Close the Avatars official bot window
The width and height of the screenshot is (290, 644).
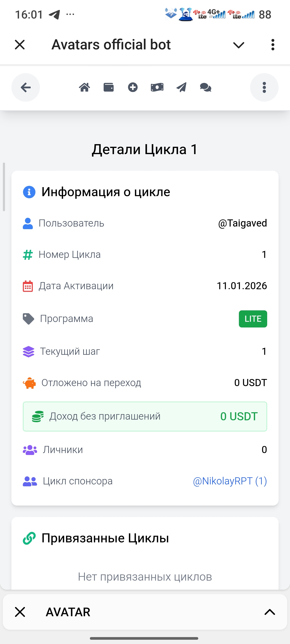(x=20, y=45)
